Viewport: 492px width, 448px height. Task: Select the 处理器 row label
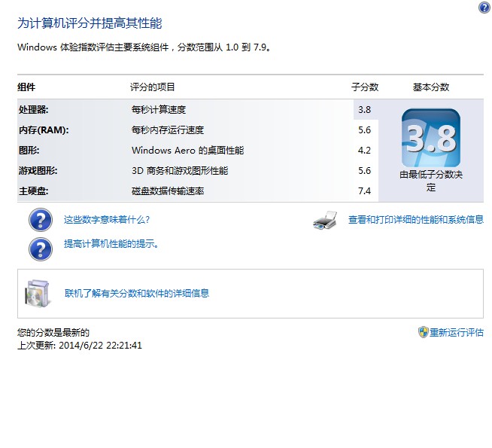pos(32,110)
